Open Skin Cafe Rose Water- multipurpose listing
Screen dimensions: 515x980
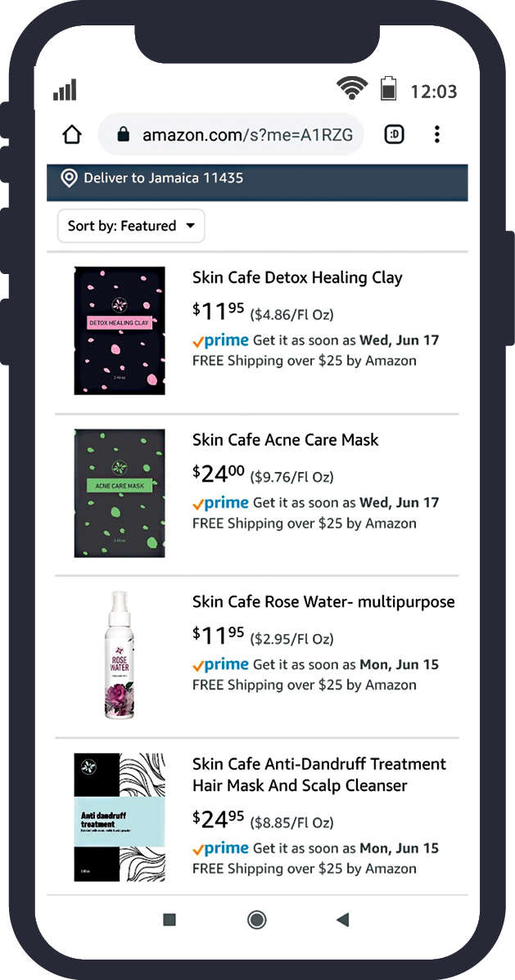[323, 601]
